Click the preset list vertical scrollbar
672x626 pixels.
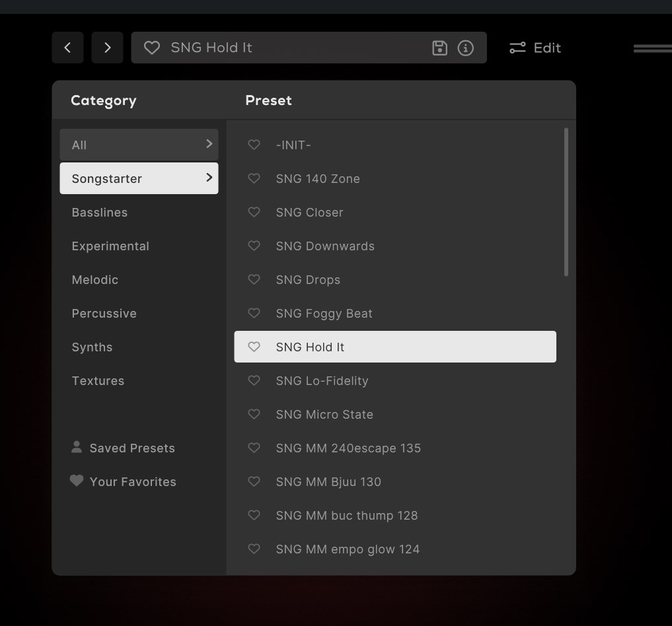tap(566, 202)
